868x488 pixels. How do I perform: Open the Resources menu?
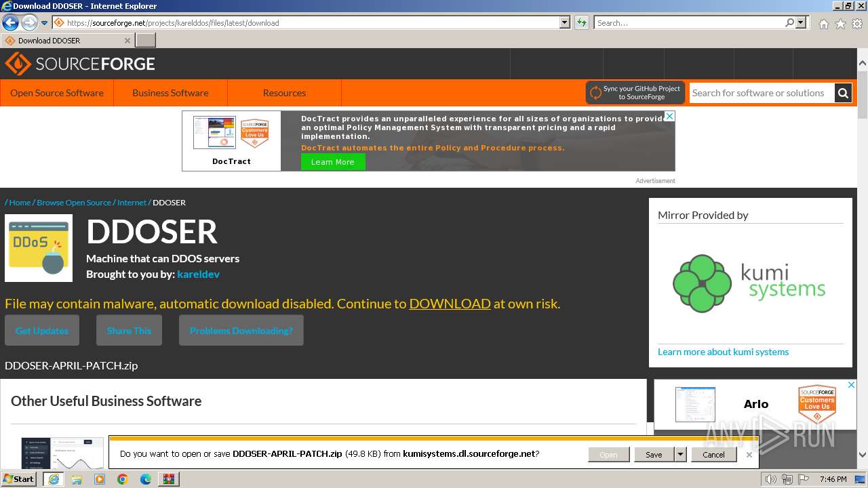(x=284, y=93)
